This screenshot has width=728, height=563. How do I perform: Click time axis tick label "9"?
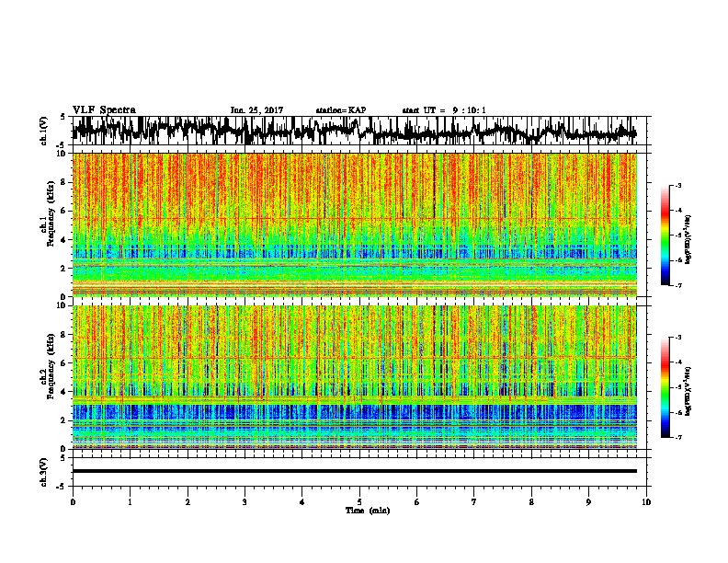588,502
